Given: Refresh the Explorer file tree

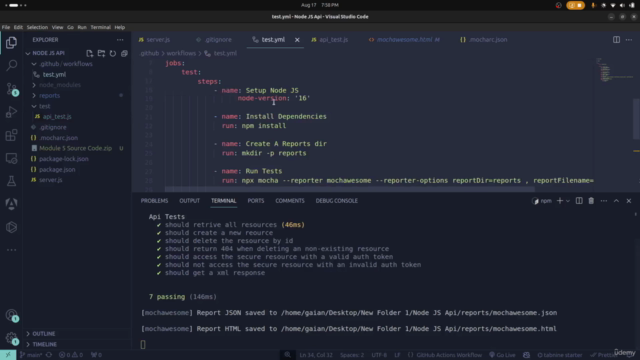Looking at the screenshot, I should click(x=113, y=53).
